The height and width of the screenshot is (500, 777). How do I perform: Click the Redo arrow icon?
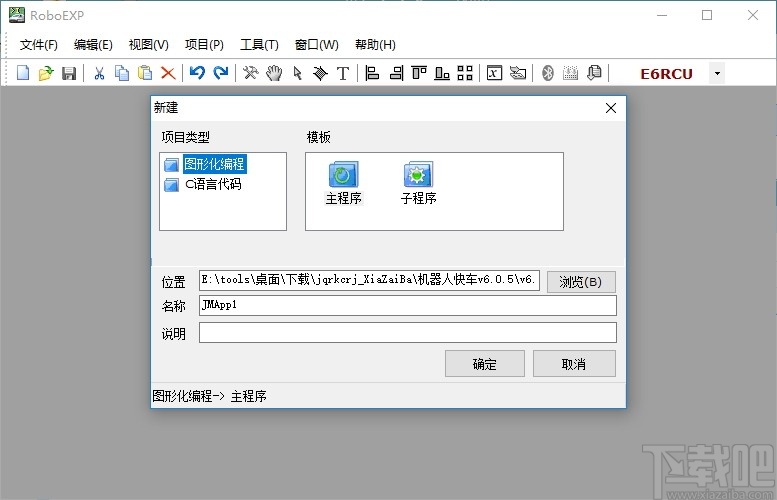[x=221, y=73]
